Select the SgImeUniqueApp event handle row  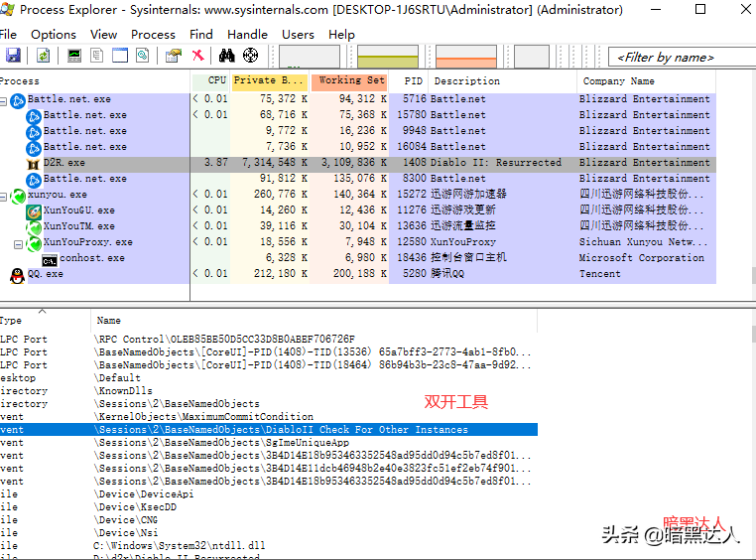click(269, 443)
